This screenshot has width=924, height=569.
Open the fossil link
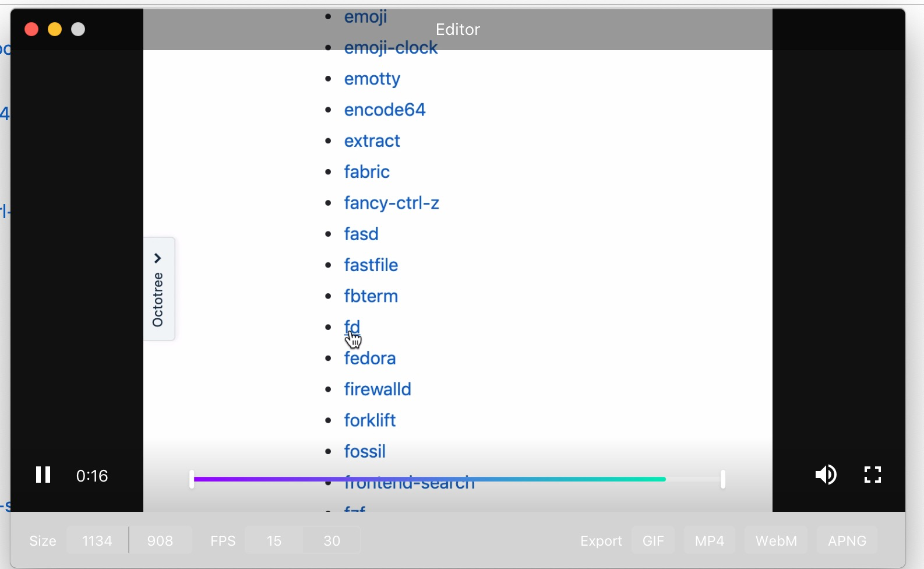(365, 451)
